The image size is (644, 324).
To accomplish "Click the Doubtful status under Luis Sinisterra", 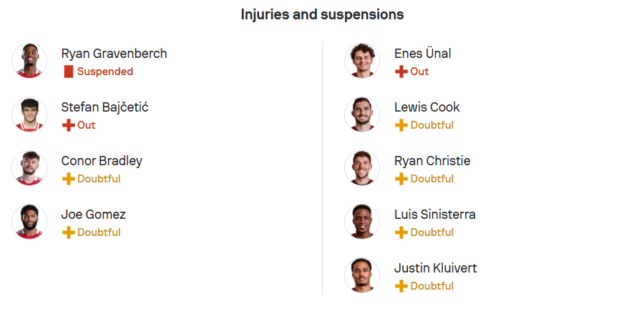I will click(x=432, y=232).
